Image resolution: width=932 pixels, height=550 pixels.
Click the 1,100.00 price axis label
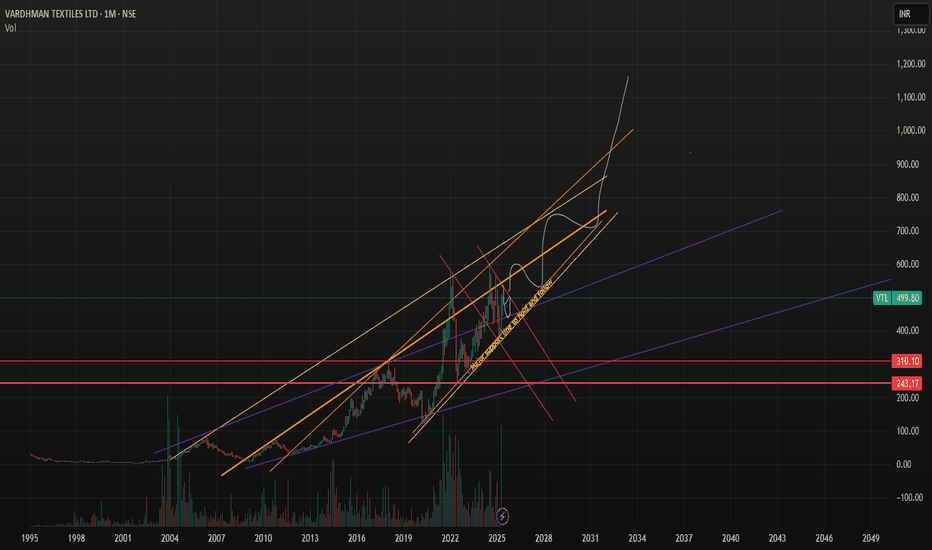click(911, 97)
